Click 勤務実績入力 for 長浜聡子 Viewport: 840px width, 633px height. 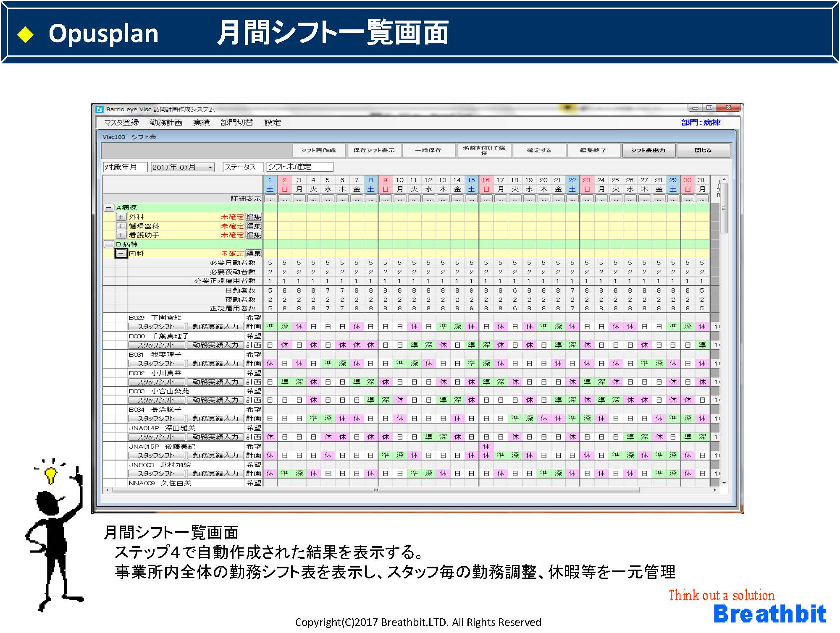tap(215, 419)
